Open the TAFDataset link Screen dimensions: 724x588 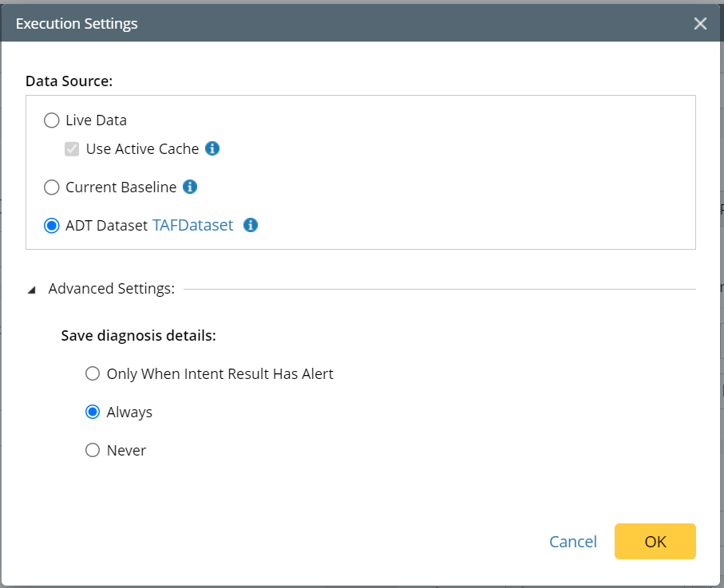pos(193,226)
